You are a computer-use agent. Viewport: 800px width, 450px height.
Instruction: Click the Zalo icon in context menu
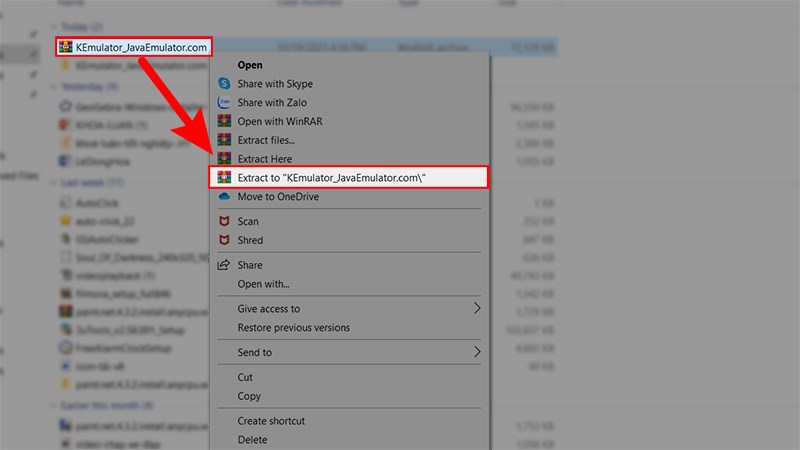pyautogui.click(x=224, y=102)
